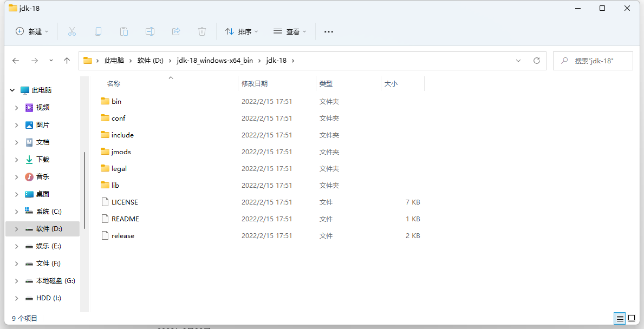Select the Rename icon
This screenshot has width=644, height=329.
click(x=150, y=31)
